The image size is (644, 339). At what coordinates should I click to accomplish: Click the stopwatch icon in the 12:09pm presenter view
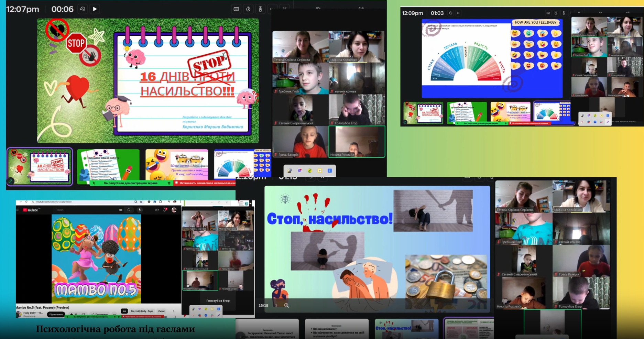(x=556, y=13)
